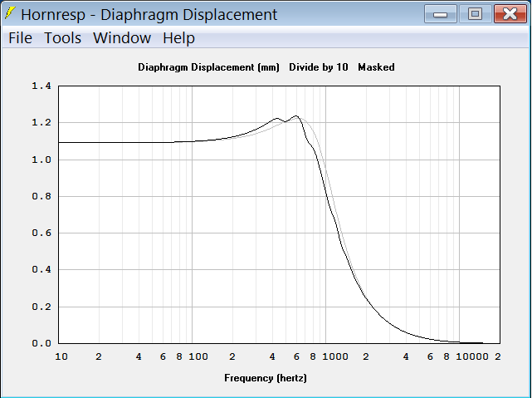Click the 1.2 value on vertical axis

coord(41,123)
